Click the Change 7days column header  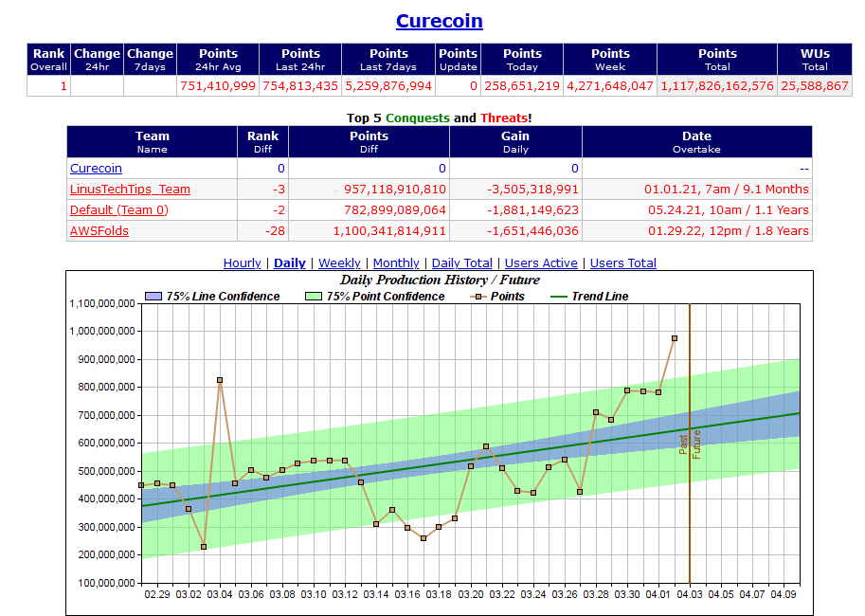(150, 60)
